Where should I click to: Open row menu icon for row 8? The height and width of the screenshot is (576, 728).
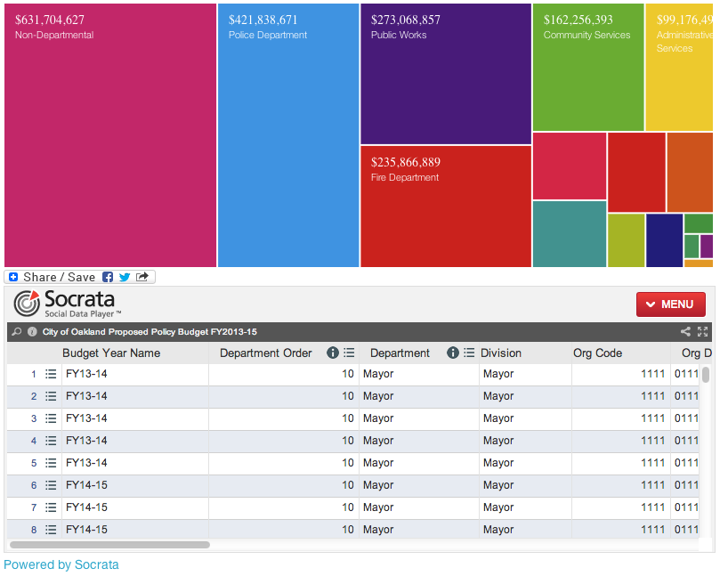(51, 530)
